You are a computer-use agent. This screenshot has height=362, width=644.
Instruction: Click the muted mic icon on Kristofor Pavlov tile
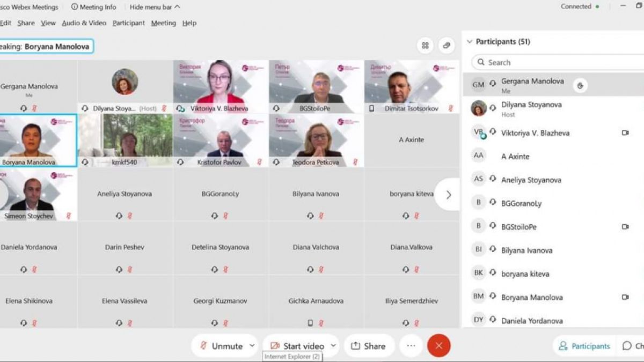coord(259,162)
